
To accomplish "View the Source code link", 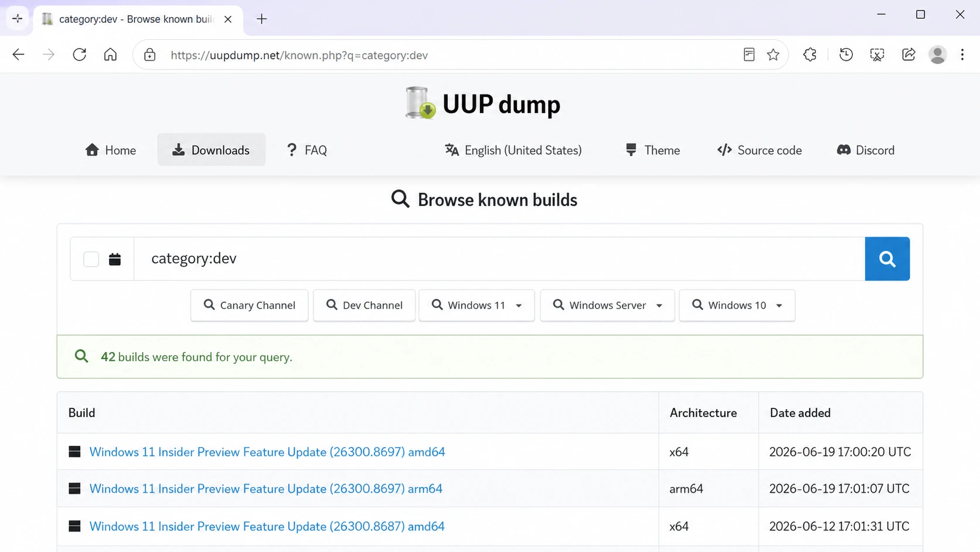I will coord(759,150).
